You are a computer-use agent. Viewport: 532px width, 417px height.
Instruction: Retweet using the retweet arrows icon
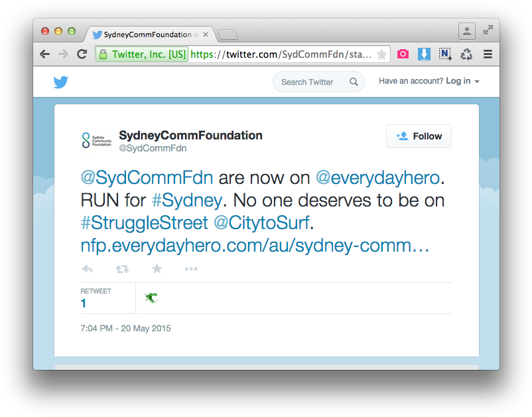[x=122, y=270]
